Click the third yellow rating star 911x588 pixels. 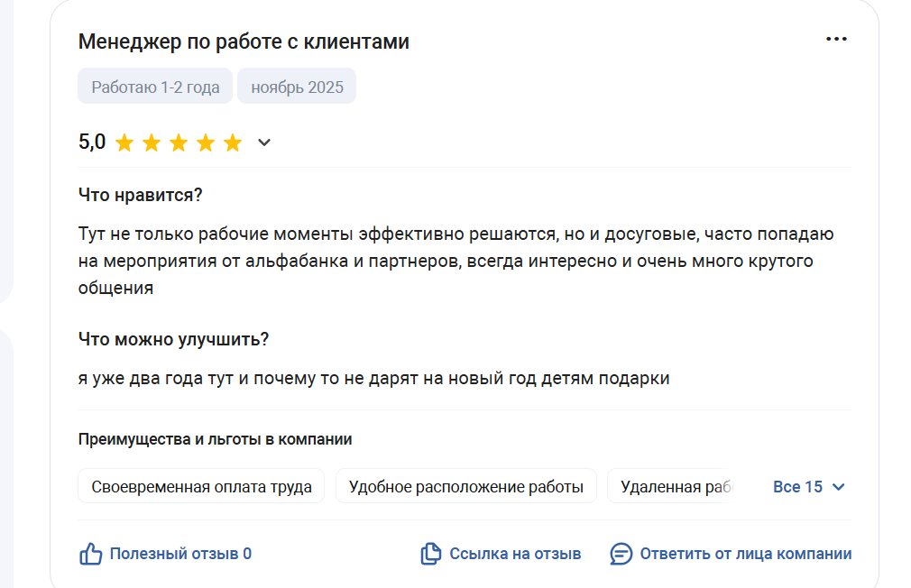[x=179, y=142]
